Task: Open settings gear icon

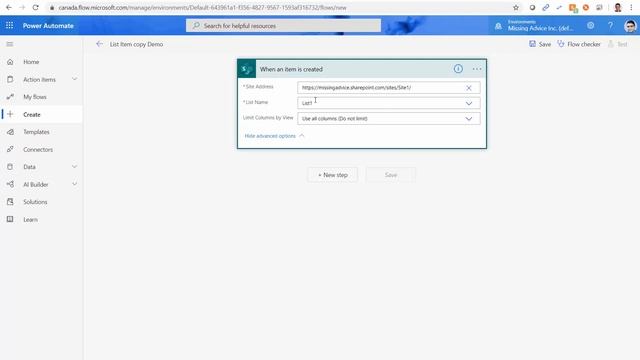Action: point(591,25)
